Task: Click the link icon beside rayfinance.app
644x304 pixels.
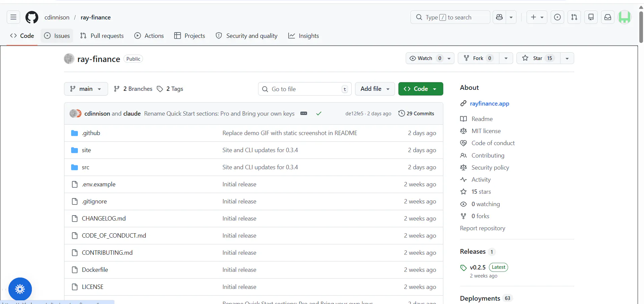Action: 463,103
